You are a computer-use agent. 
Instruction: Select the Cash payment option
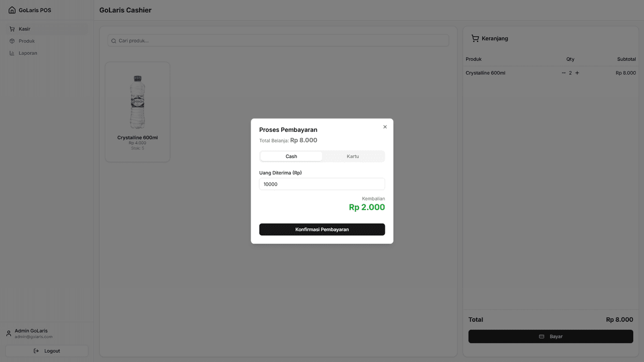(x=291, y=156)
